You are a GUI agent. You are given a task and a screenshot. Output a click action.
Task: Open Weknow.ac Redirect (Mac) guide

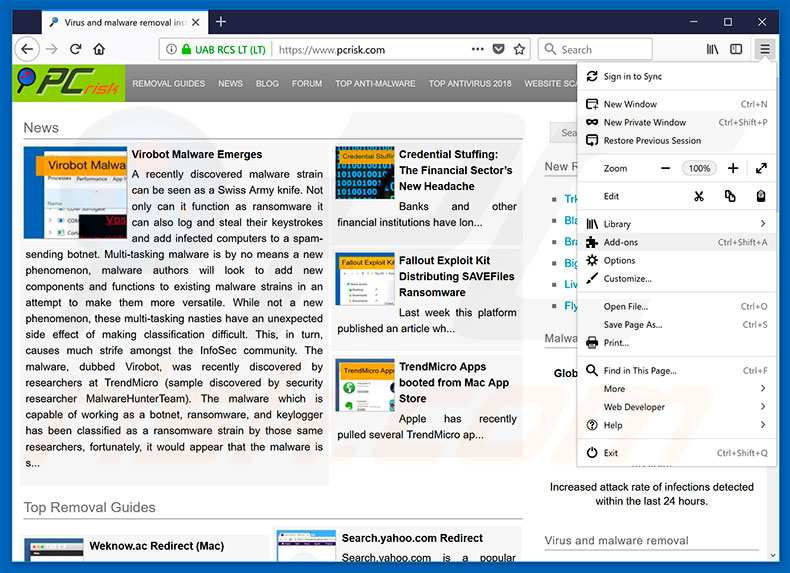click(157, 546)
